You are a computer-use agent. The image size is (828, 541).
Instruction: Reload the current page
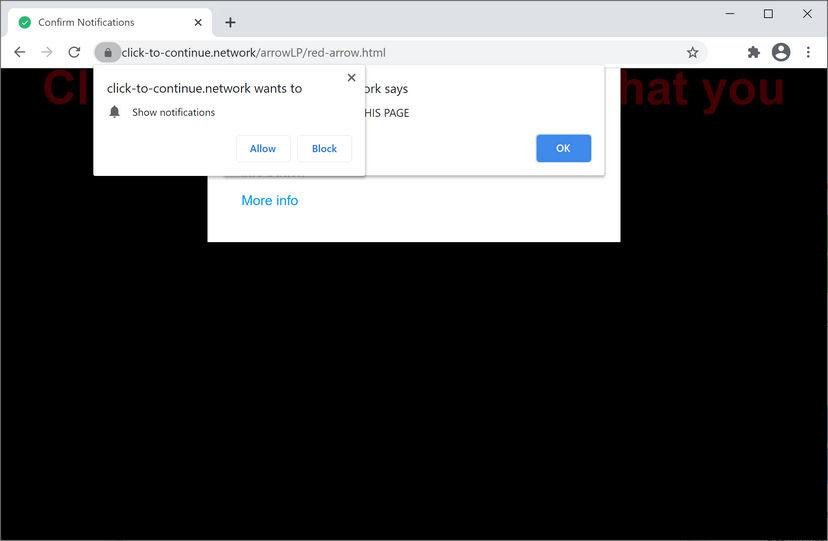pos(74,52)
